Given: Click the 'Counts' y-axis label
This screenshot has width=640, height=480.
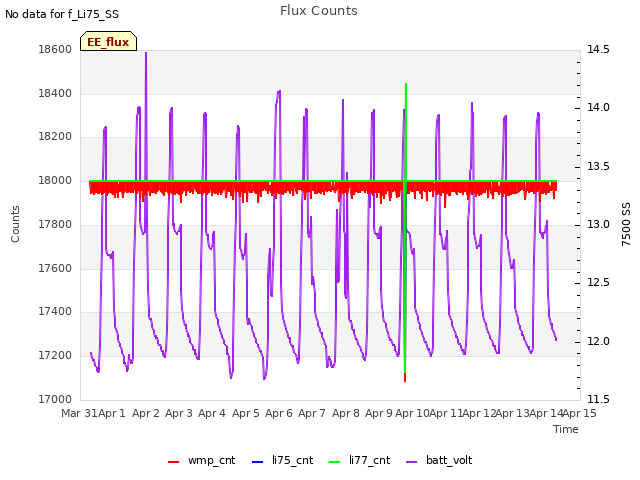Looking at the screenshot, I should coord(15,224).
